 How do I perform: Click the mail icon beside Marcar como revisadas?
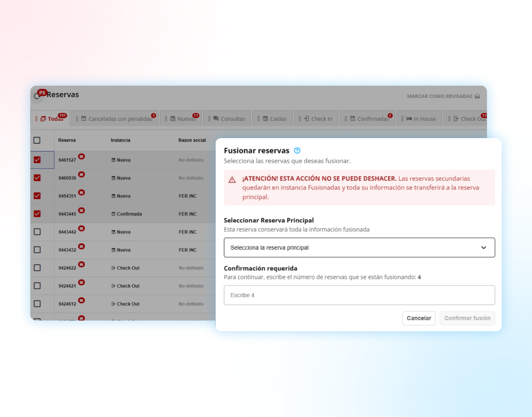tap(477, 96)
